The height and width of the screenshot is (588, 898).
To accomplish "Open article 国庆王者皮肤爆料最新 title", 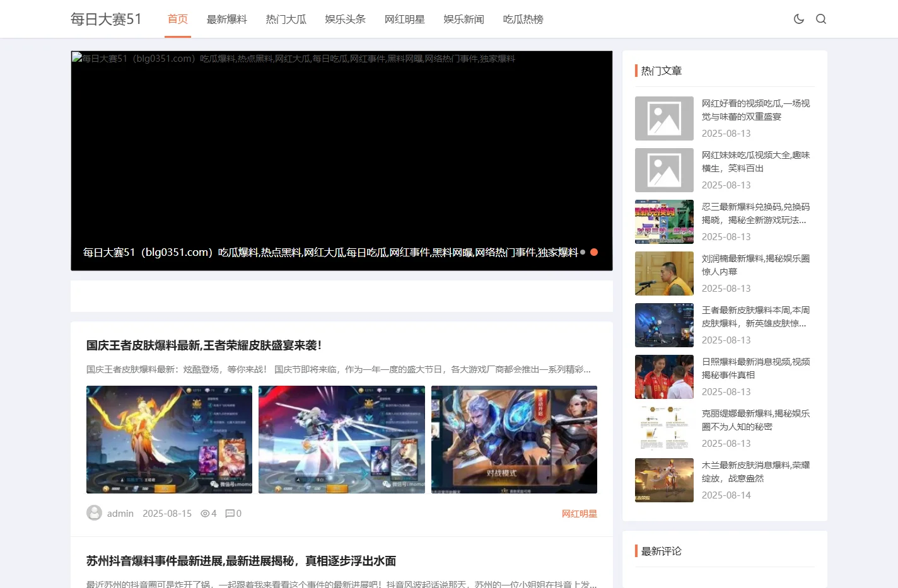I will pyautogui.click(x=204, y=345).
